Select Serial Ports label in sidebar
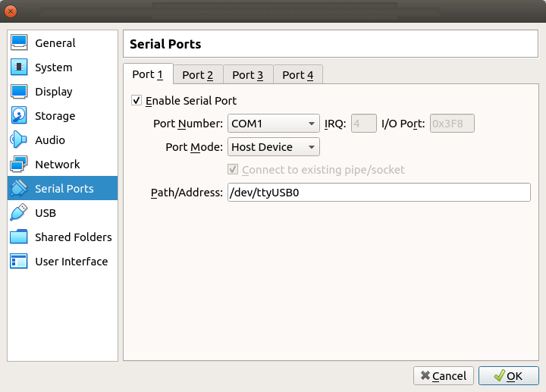This screenshot has width=546, height=392. coord(64,189)
